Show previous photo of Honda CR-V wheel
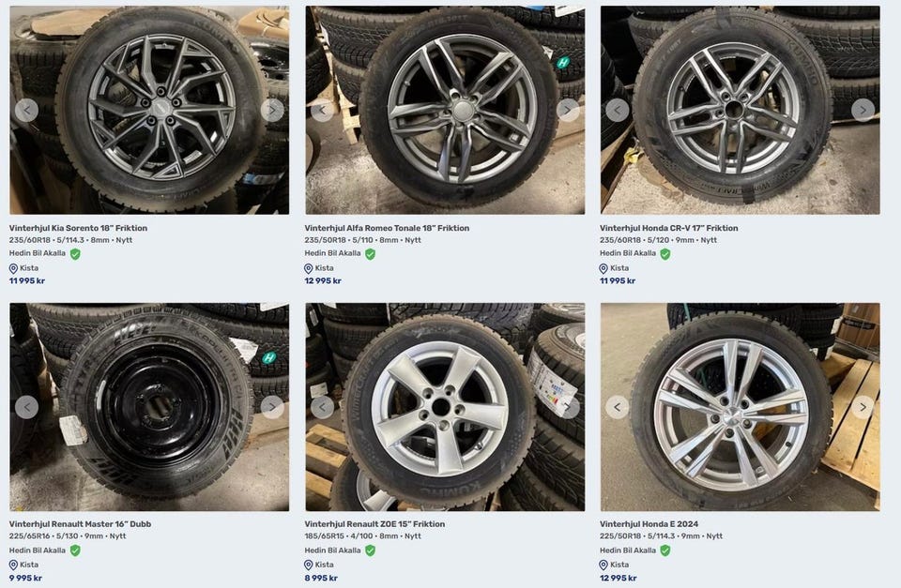This screenshot has width=901, height=588. coord(617,110)
